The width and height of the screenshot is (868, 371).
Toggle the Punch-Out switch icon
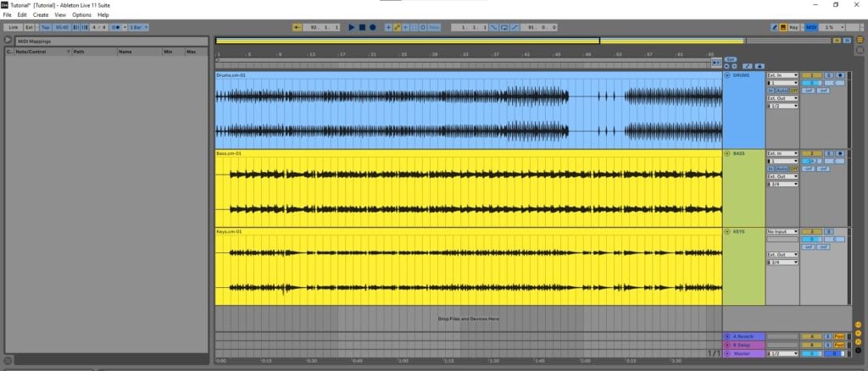pos(515,27)
